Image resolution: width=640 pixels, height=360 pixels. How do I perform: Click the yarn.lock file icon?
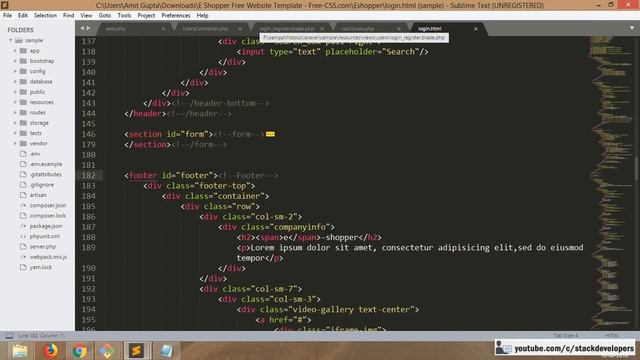pyautogui.click(x=23, y=267)
